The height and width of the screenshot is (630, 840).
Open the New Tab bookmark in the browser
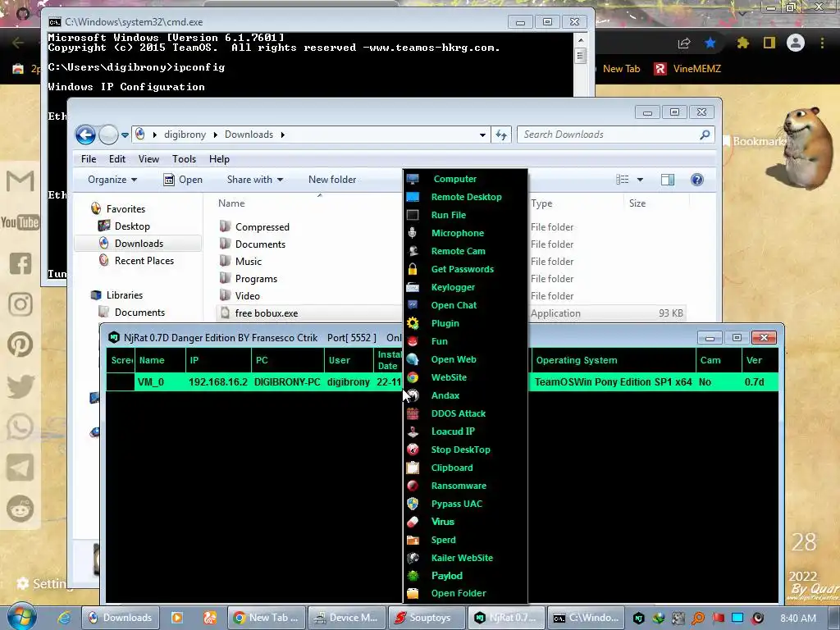click(x=622, y=69)
